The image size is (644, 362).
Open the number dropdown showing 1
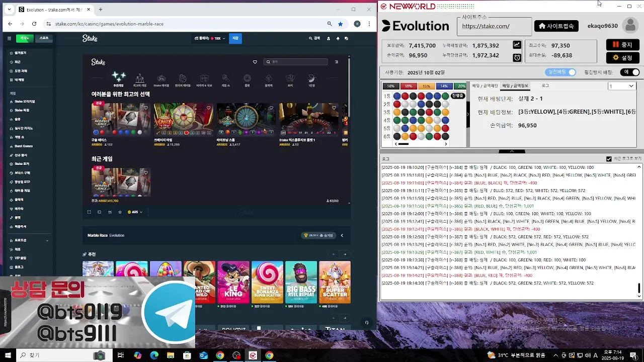pos(622,86)
